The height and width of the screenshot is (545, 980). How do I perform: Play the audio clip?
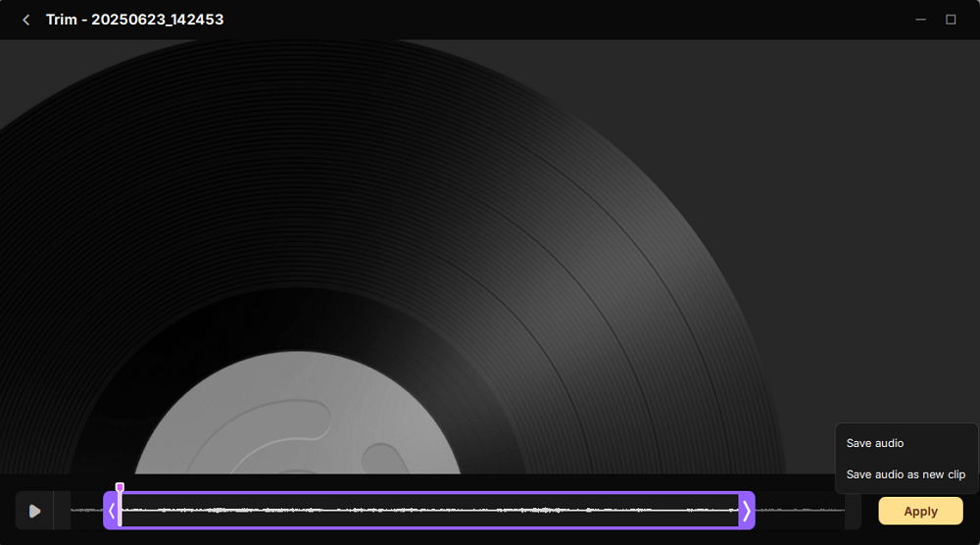[34, 512]
